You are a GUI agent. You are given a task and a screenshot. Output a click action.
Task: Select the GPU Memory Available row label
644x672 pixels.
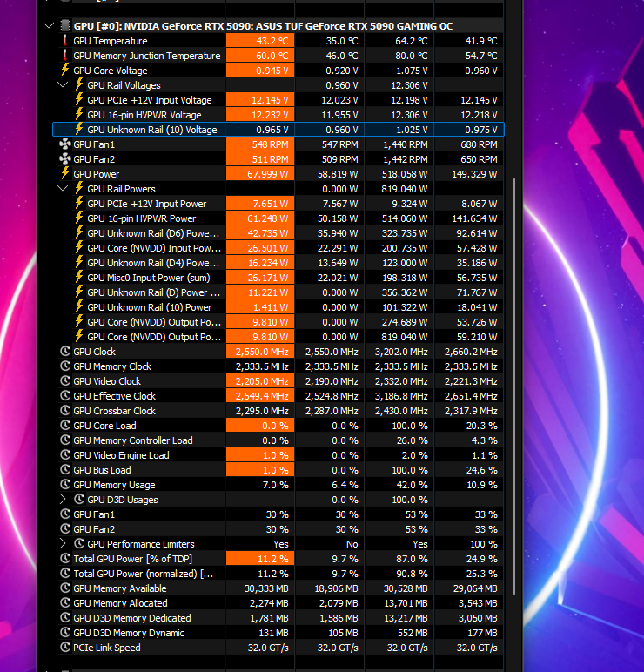(119, 588)
